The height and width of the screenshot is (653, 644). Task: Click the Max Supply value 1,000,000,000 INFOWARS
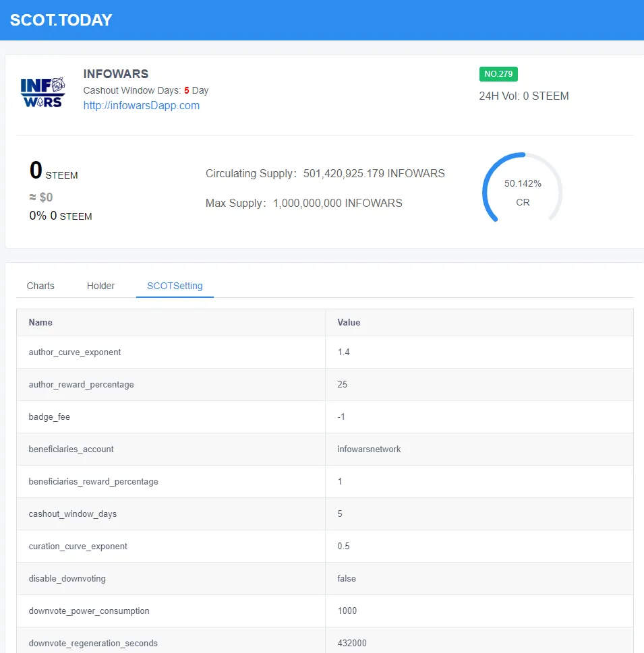(x=338, y=203)
